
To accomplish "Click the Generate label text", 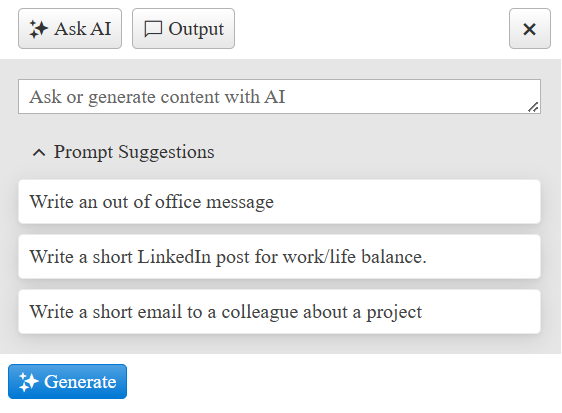I will [x=80, y=382].
